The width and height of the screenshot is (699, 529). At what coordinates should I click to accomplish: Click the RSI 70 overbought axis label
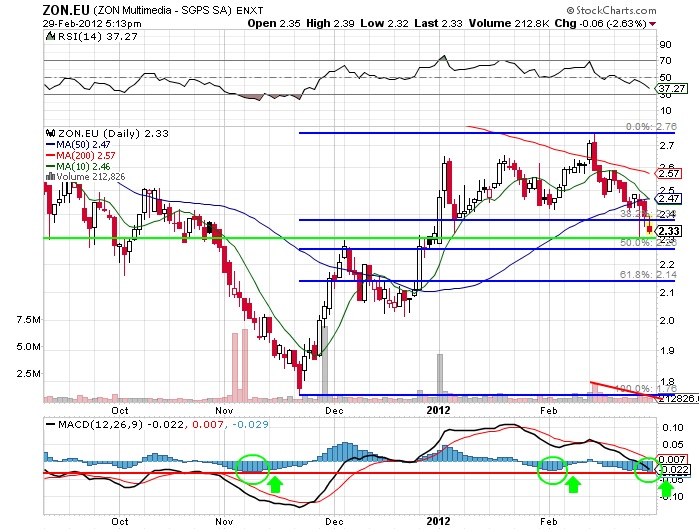(666, 60)
